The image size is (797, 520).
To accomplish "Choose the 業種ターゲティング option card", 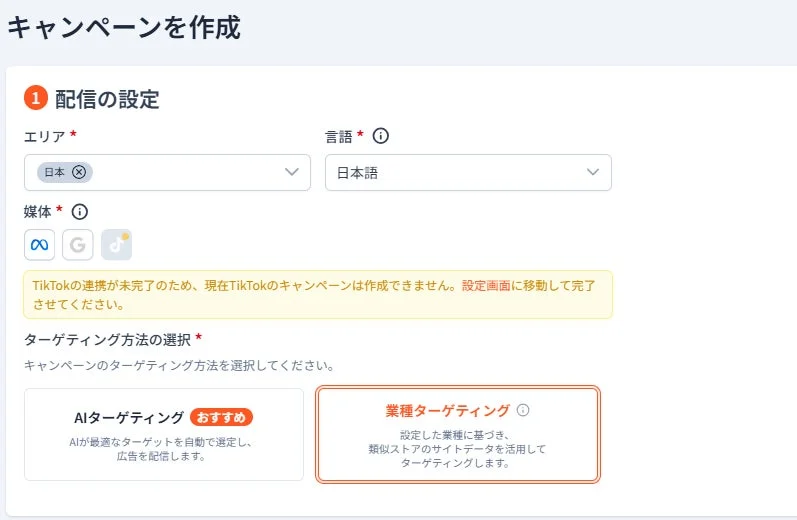I will [457, 435].
